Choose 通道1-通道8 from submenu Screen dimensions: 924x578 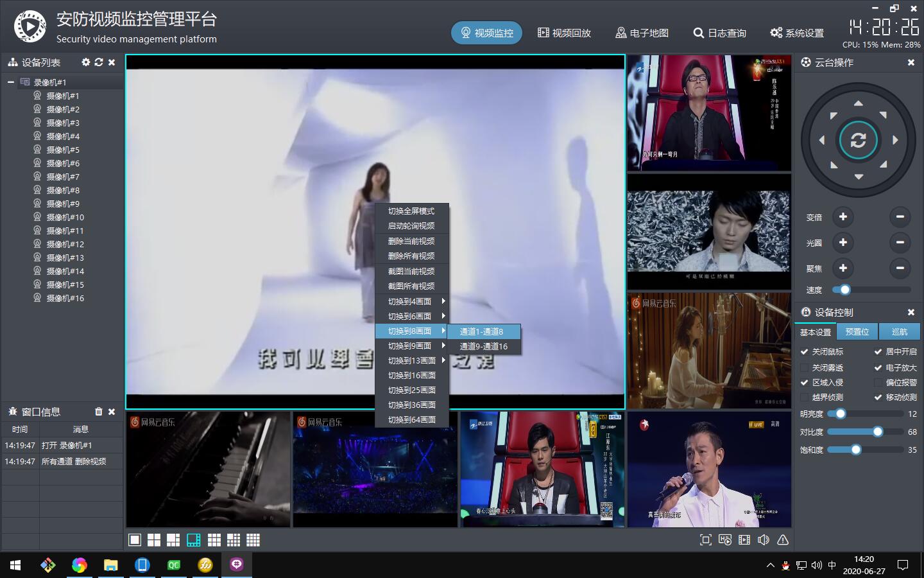[x=484, y=331]
